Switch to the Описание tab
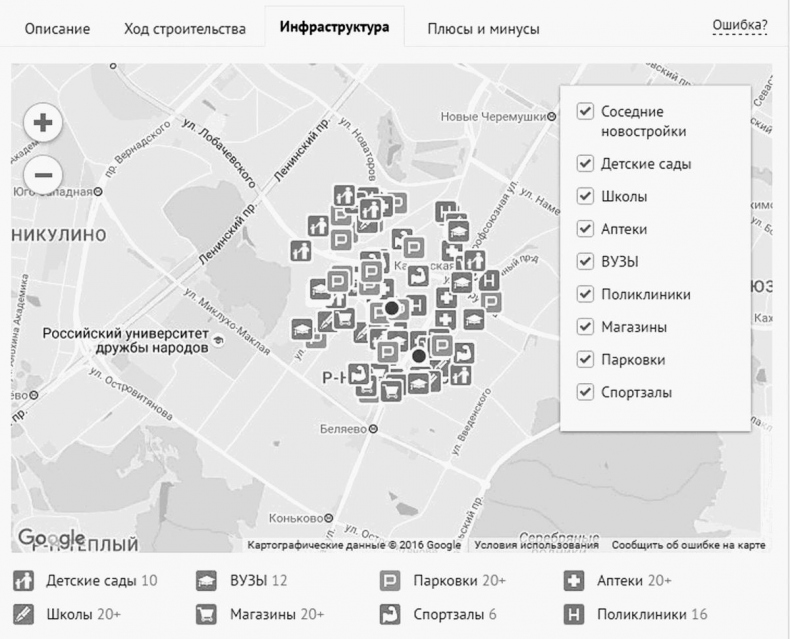This screenshot has height=639, width=790. [57, 29]
